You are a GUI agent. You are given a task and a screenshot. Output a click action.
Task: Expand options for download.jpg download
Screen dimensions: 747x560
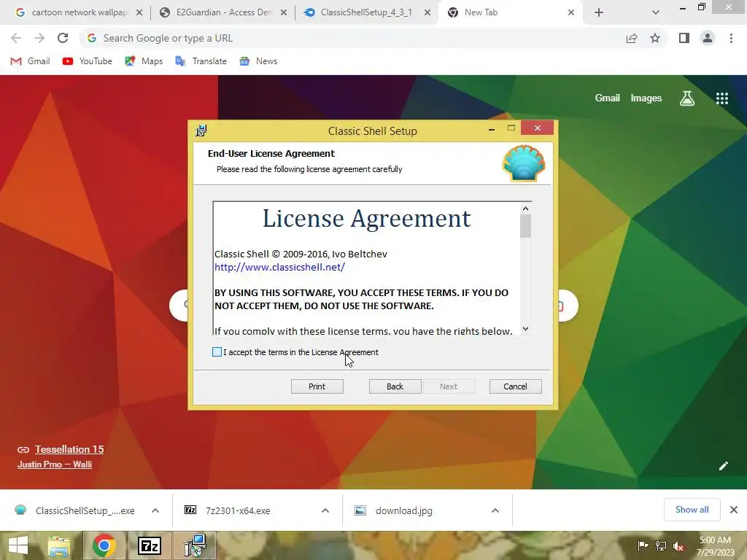495,510
